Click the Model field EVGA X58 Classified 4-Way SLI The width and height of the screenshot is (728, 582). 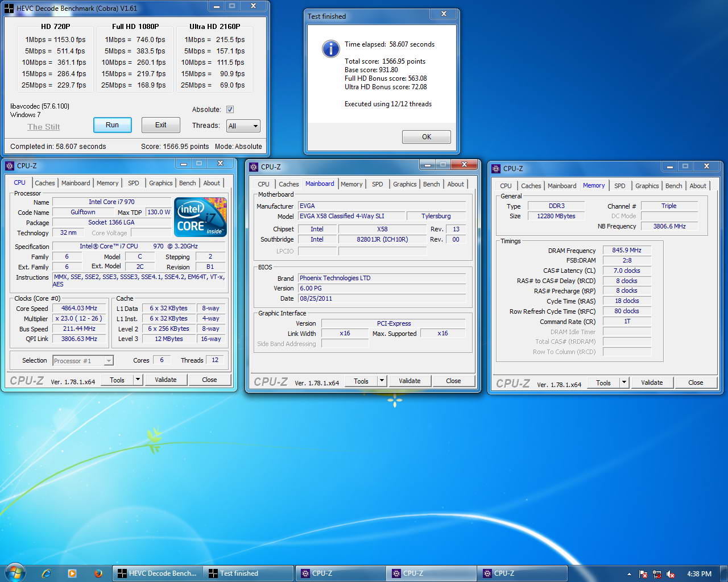pyautogui.click(x=351, y=216)
